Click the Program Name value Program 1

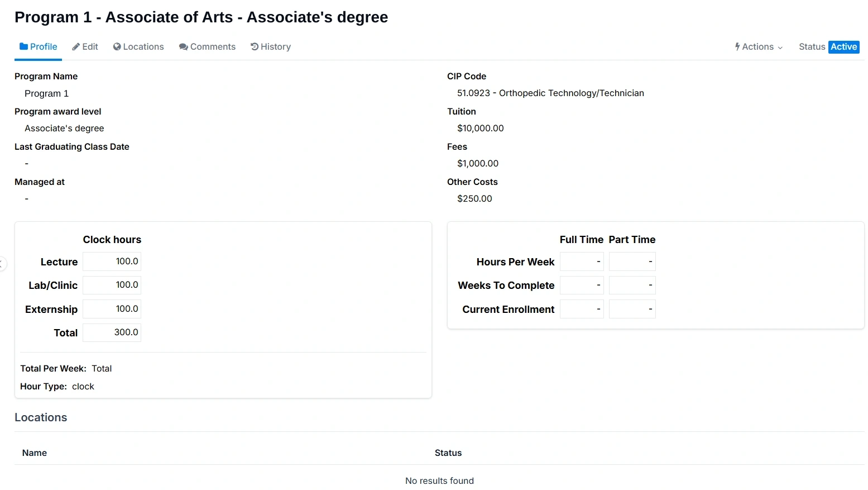[x=46, y=94]
